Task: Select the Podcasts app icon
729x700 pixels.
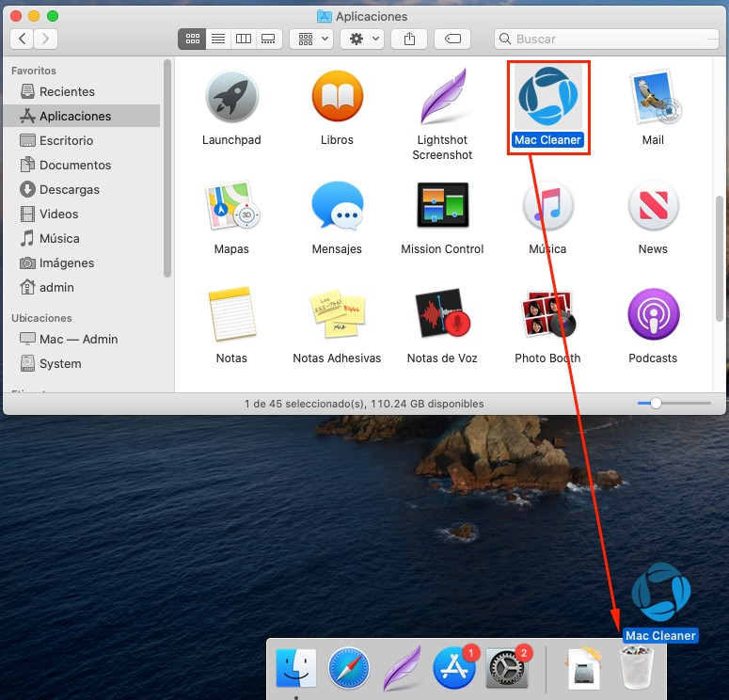Action: click(x=653, y=314)
